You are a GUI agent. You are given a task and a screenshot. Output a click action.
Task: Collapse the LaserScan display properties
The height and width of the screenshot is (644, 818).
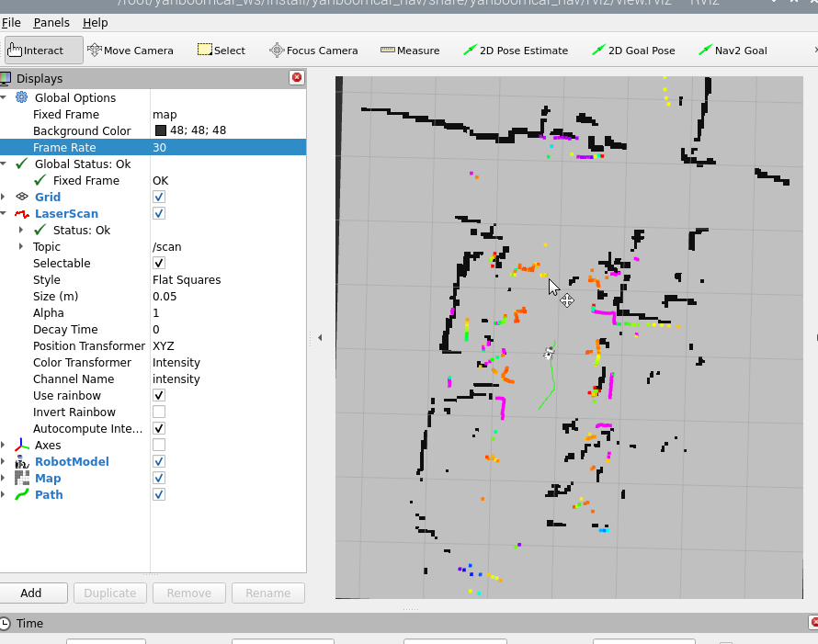[x=3, y=213]
